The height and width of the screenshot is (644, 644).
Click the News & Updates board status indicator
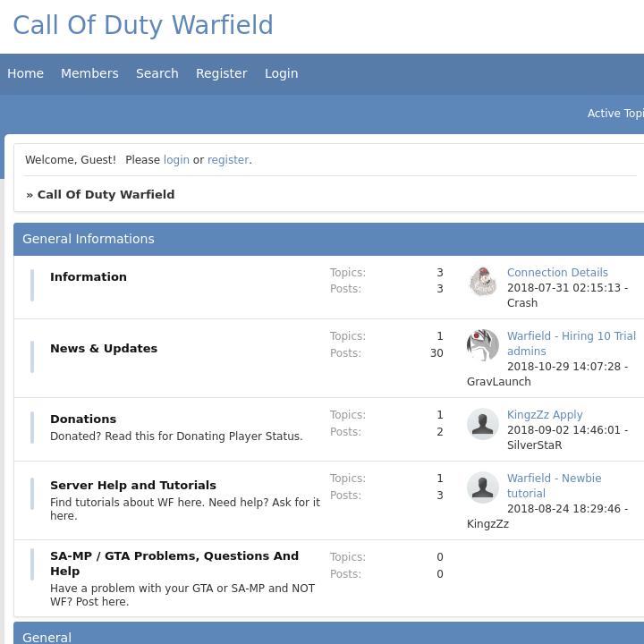coord(32,357)
